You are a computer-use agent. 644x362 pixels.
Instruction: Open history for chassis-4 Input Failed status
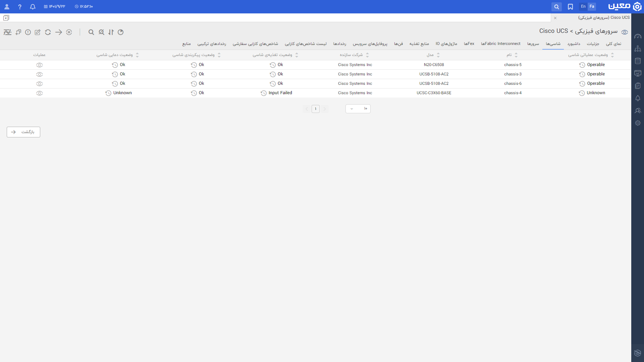(264, 93)
